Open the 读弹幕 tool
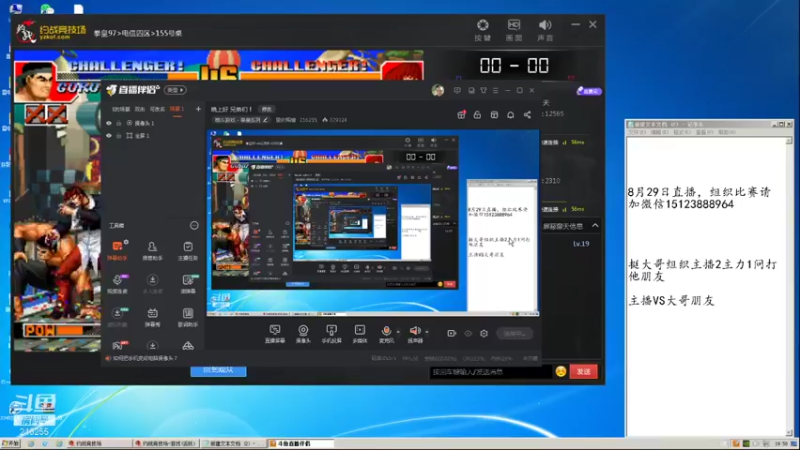Viewport: 800px width, 450px height. (188, 284)
